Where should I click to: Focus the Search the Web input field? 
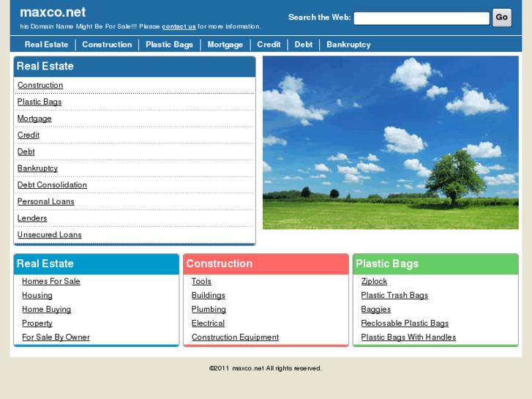point(422,18)
